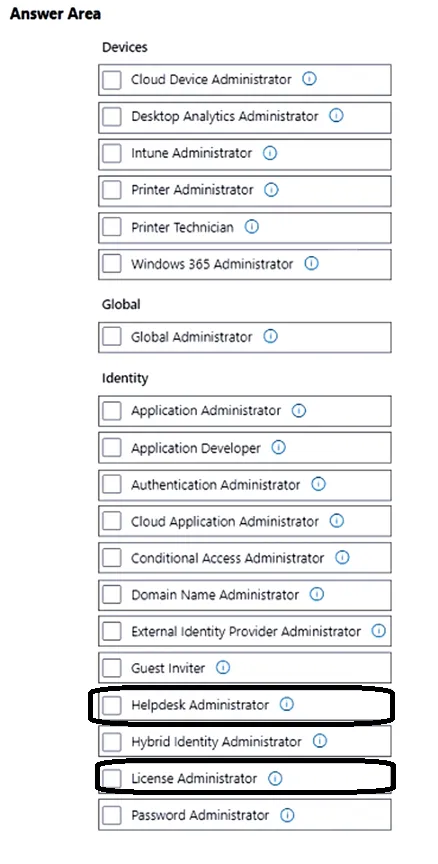
Task: Select the Hybrid Identity Administrator checkbox
Action: (x=112, y=742)
